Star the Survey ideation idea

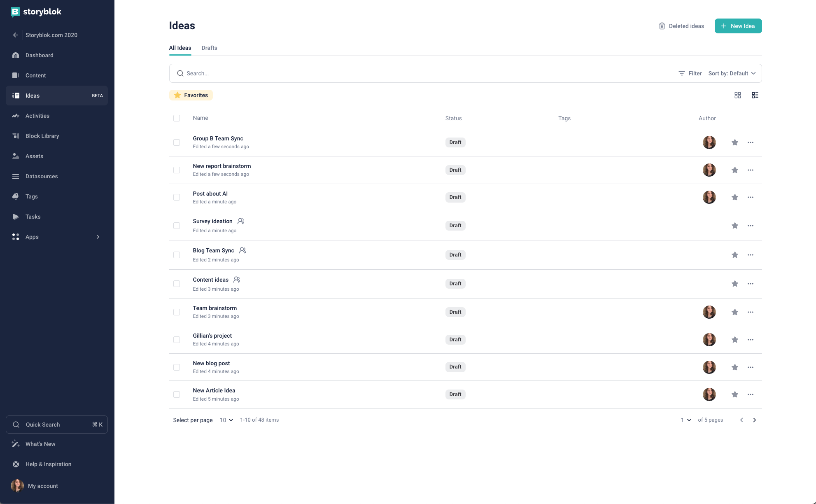[735, 226]
